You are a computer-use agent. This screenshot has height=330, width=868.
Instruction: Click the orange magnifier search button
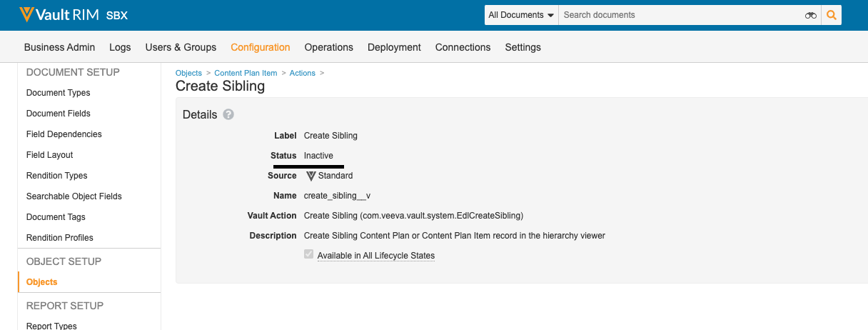[x=831, y=15]
